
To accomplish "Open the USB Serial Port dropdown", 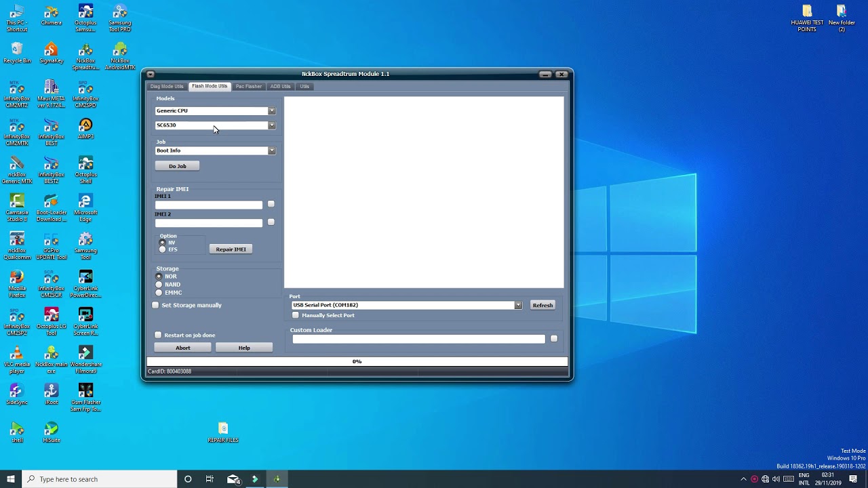I will coord(518,305).
